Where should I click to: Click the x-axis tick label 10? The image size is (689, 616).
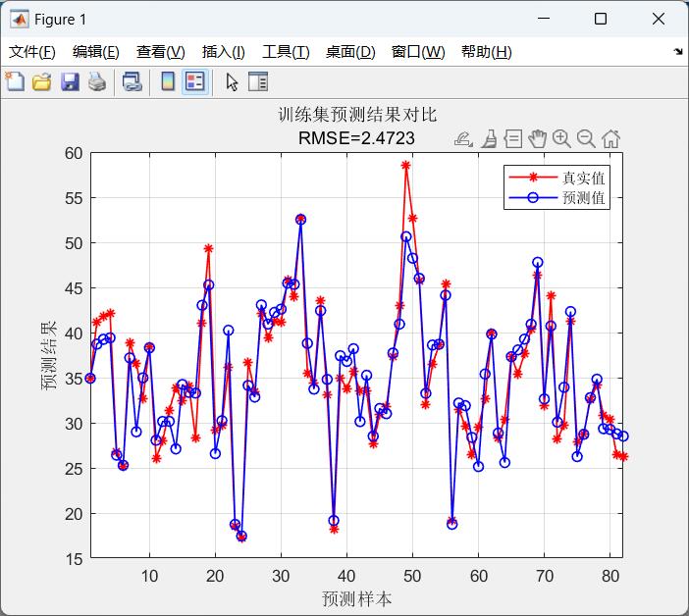pyautogui.click(x=149, y=576)
